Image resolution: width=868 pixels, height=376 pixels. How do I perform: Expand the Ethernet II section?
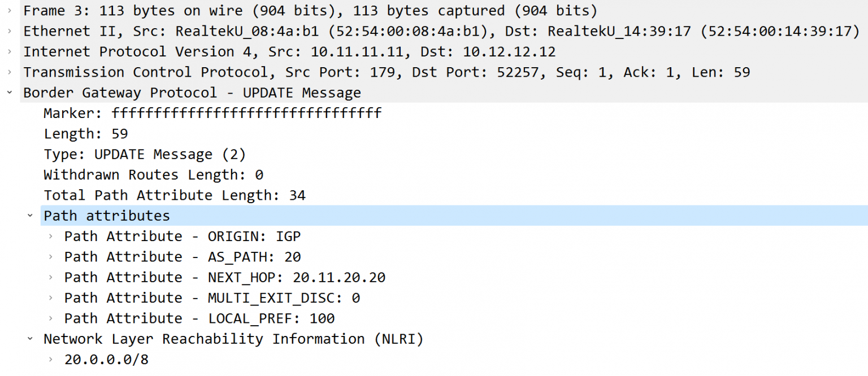[x=10, y=31]
